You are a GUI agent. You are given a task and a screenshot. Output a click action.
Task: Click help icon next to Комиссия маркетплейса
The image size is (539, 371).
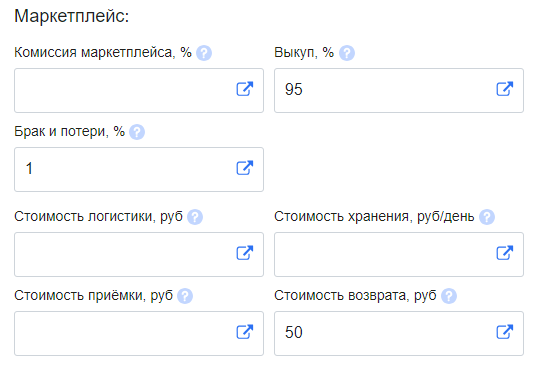[x=204, y=53]
